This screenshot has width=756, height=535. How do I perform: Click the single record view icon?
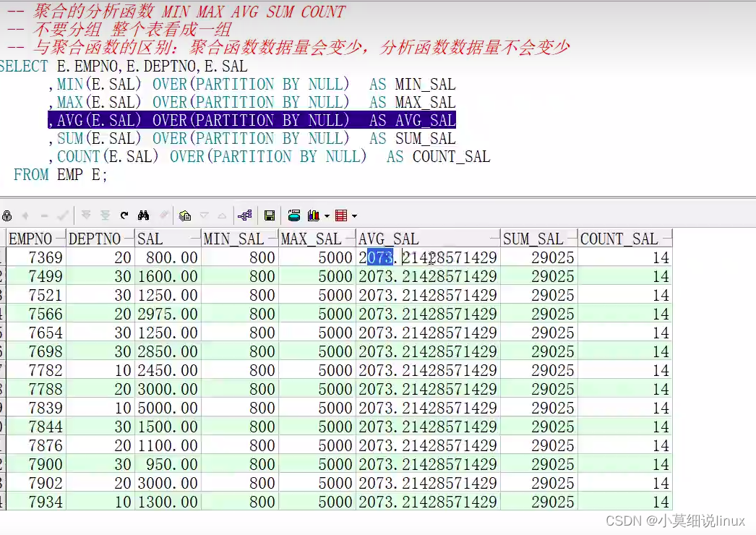pyautogui.click(x=184, y=215)
